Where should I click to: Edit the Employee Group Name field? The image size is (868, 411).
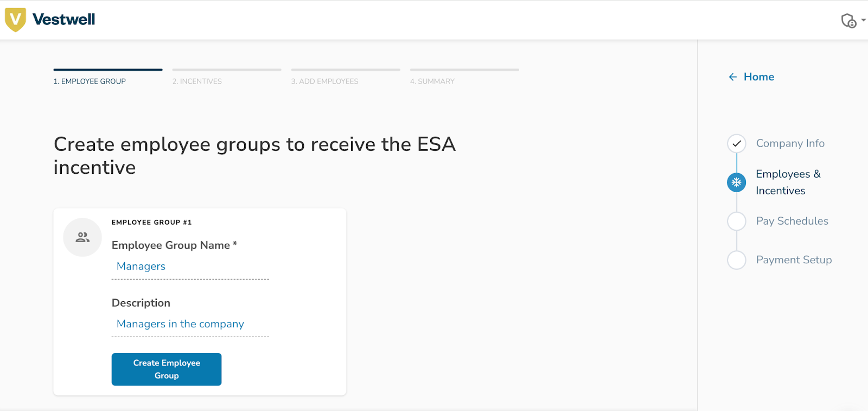190,267
